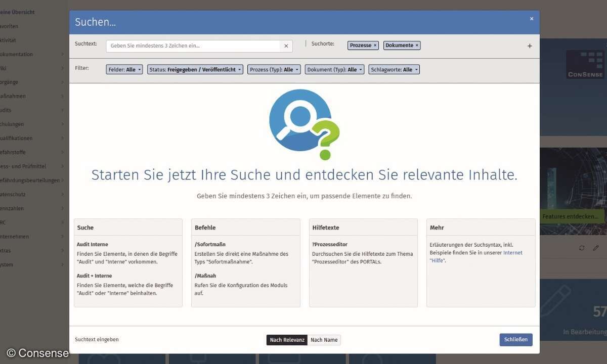Image resolution: width=607 pixels, height=364 pixels.
Task: Click the "/Maßnah" command example
Action: (205, 276)
